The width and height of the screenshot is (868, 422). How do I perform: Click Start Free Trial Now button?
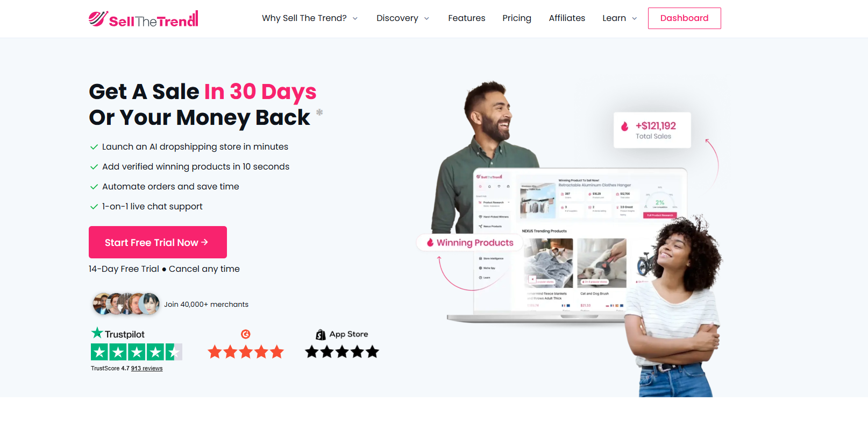click(158, 242)
